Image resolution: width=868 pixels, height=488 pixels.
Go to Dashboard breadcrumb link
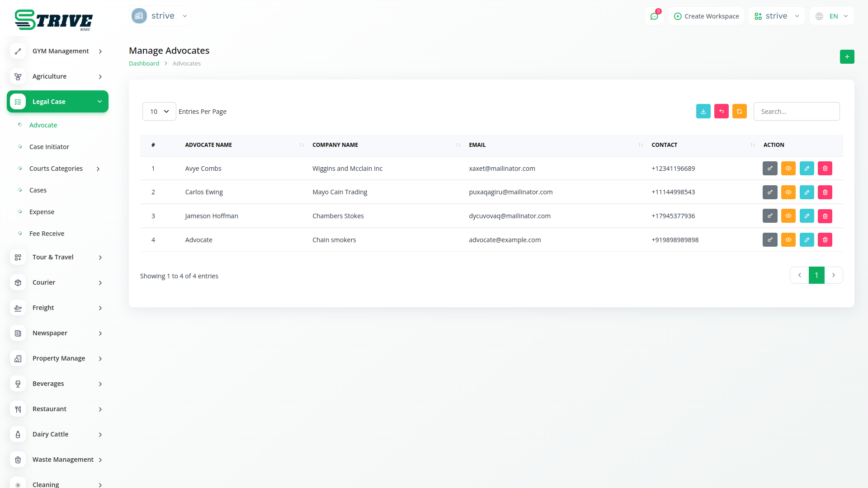click(144, 64)
